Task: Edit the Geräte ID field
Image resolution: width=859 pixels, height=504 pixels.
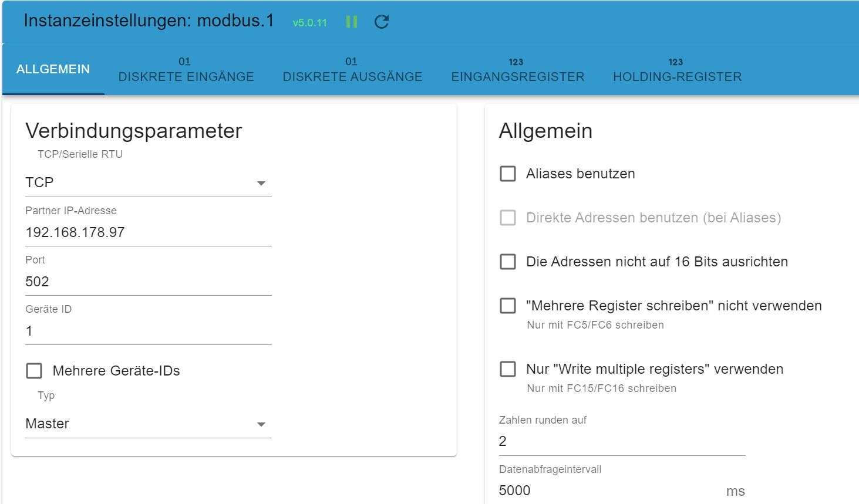Action: click(149, 331)
